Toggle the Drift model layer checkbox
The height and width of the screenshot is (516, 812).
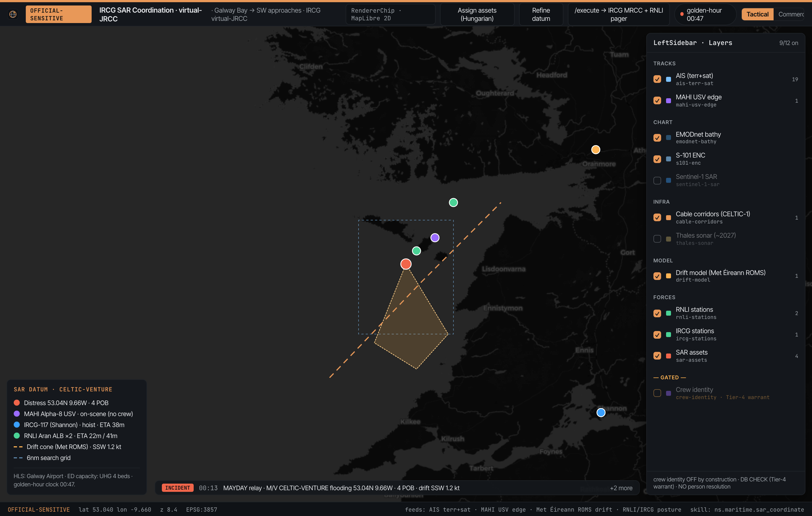tap(657, 276)
